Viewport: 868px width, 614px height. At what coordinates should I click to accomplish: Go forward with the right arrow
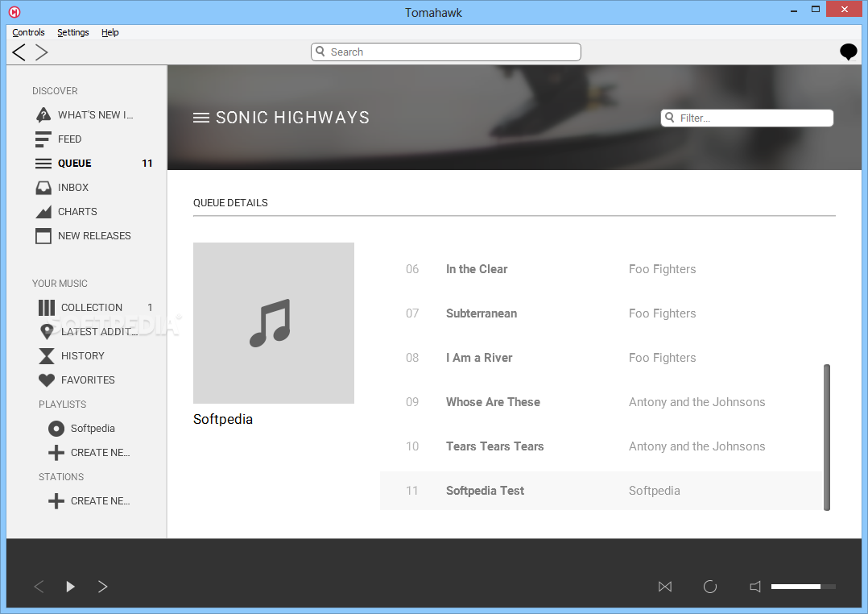tap(42, 52)
